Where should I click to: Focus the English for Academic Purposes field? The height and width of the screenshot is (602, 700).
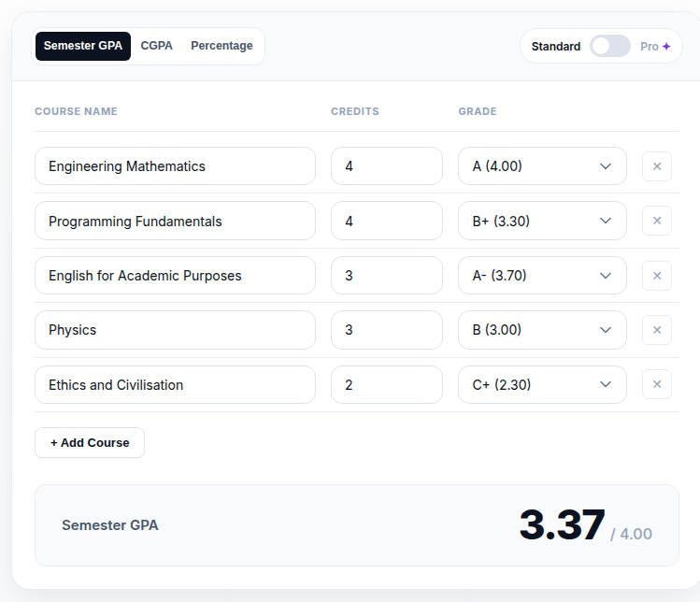point(175,276)
